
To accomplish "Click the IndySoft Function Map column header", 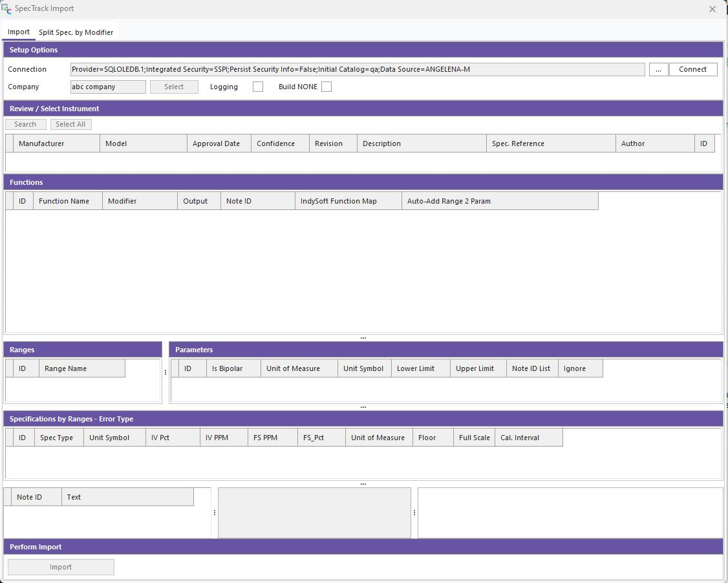I will pyautogui.click(x=348, y=201).
